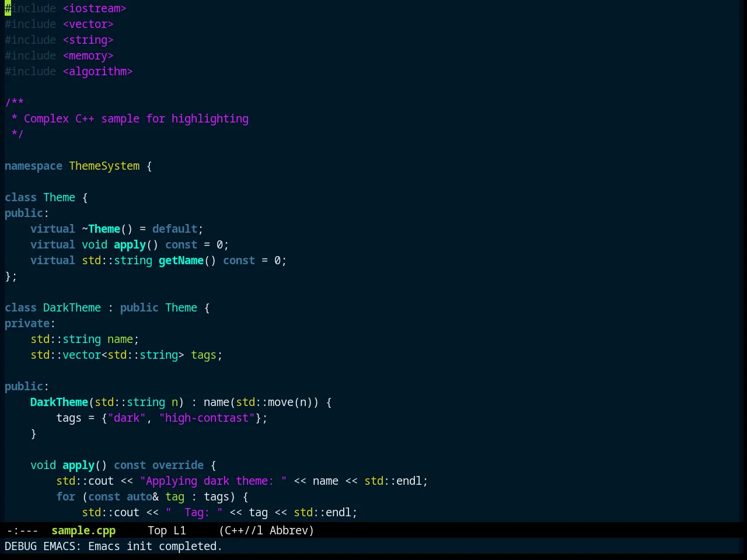The width and height of the screenshot is (747, 560).
Task: Click the 'name' member in 'std::string name;'
Action: point(120,339)
